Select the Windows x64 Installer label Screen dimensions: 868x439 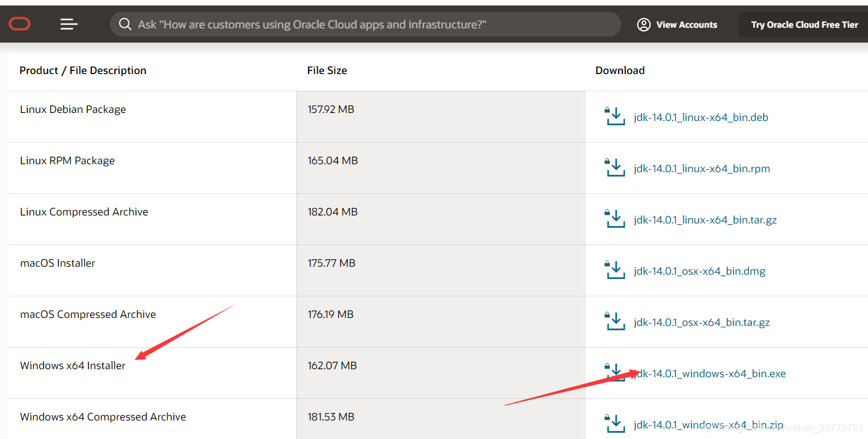click(x=72, y=366)
